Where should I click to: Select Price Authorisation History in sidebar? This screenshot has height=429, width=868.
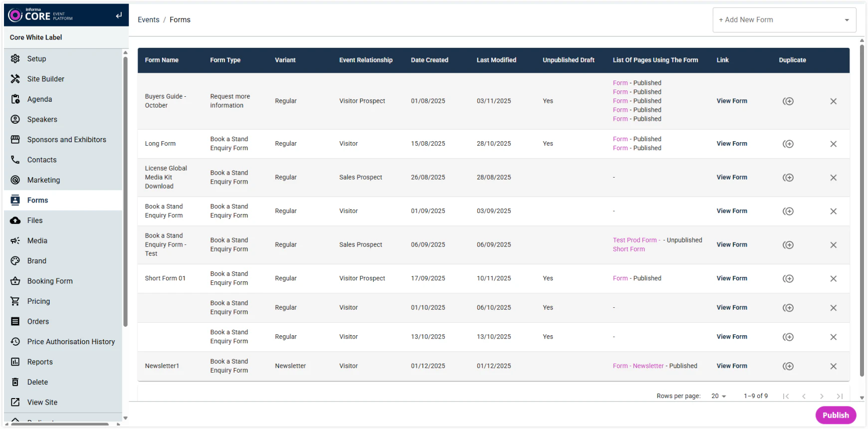click(71, 342)
